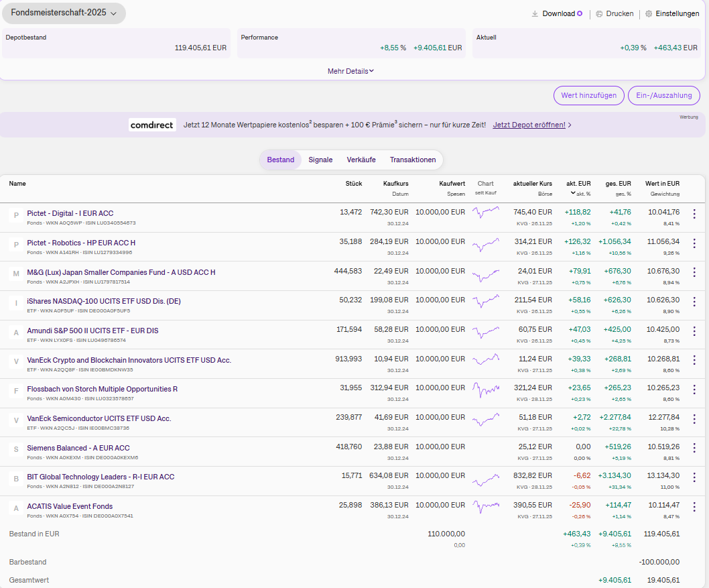709x588 pixels.
Task: Switch to the Signale tab
Action: tap(320, 160)
